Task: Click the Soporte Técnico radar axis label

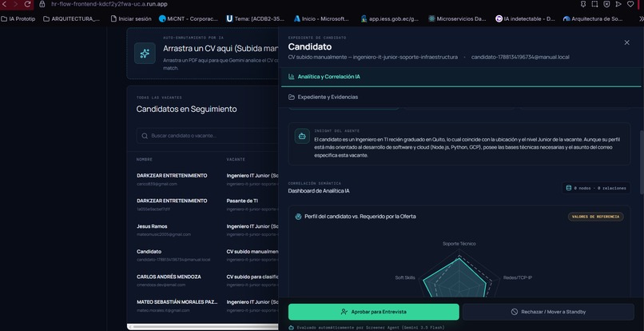Action: (459, 243)
